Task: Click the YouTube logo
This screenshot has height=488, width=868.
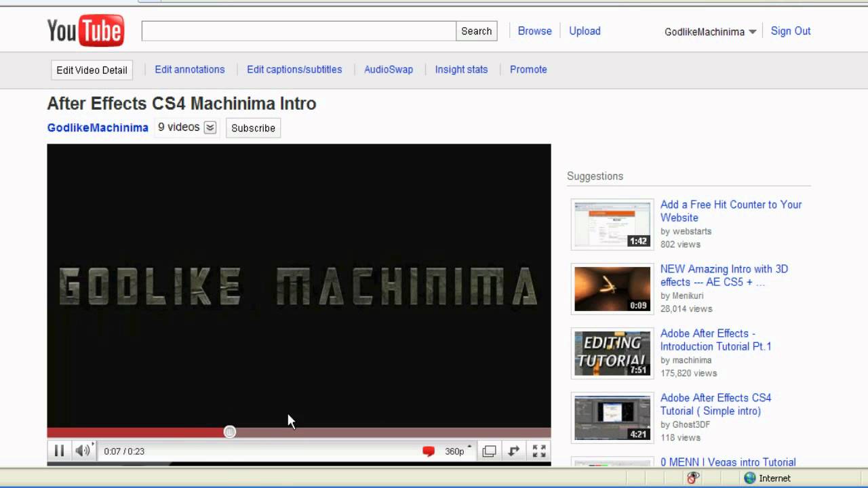Action: click(85, 31)
